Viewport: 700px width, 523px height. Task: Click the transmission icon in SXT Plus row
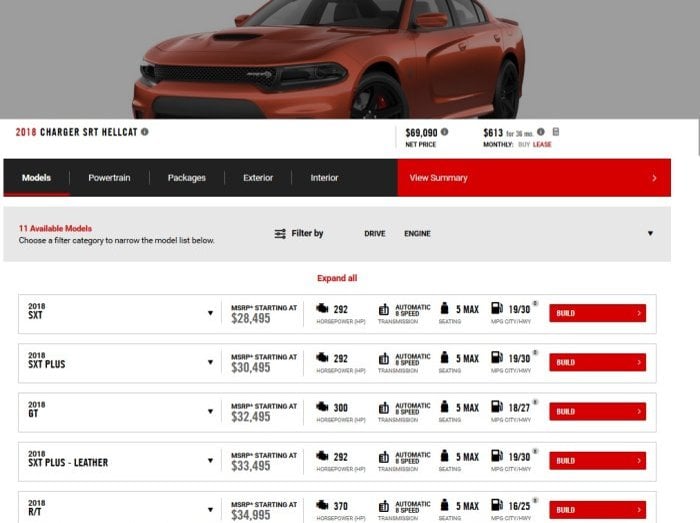tap(384, 359)
